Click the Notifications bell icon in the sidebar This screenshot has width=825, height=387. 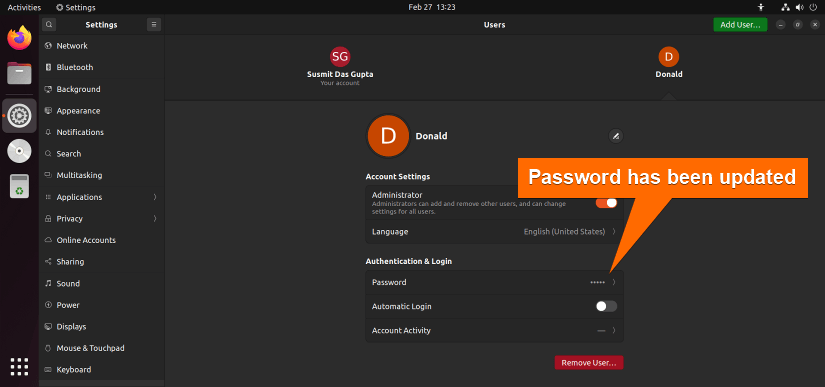[48, 133]
